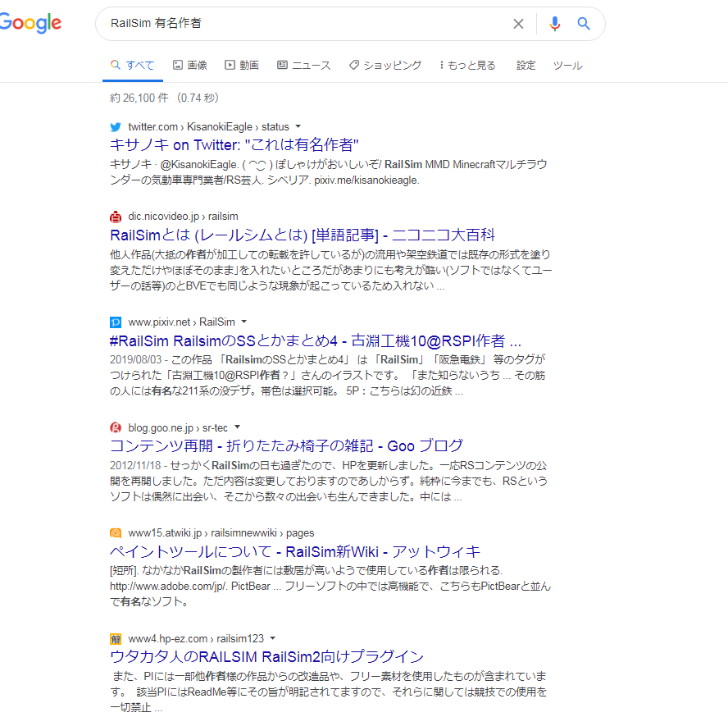Screen dimensions: 728x717
Task: Activate voice search with the microphone icon
Action: (554, 24)
